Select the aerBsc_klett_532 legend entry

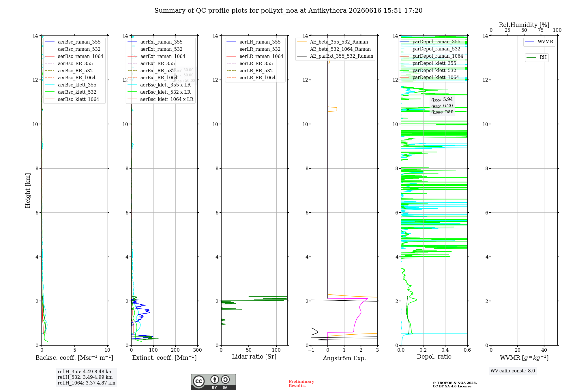pos(71,92)
